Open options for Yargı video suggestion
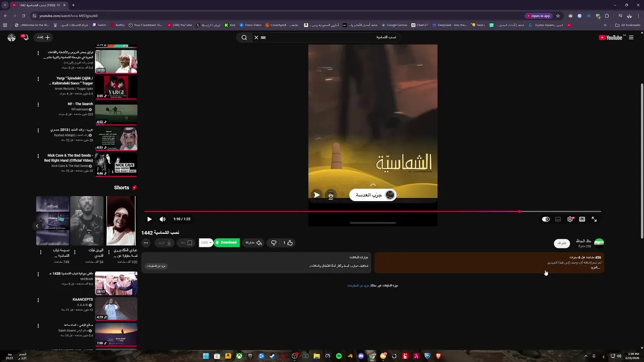Viewport: 644px width, 362px height. tap(38, 78)
